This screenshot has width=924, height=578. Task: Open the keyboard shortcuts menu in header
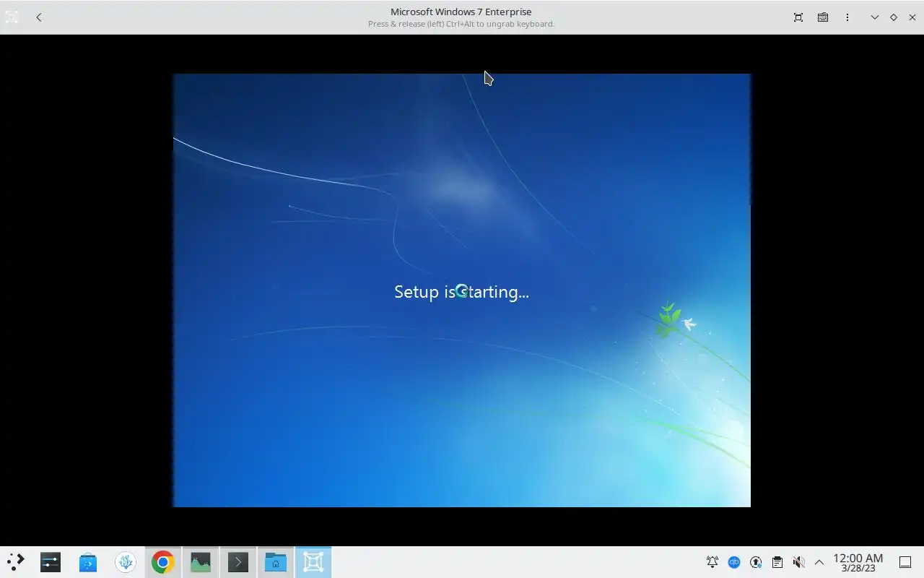(823, 17)
